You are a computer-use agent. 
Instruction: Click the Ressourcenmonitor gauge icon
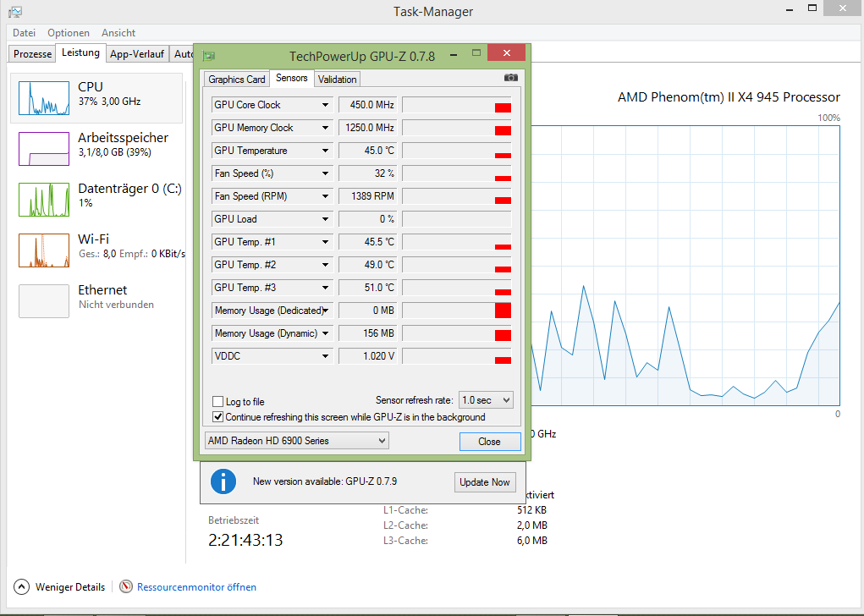point(126,586)
